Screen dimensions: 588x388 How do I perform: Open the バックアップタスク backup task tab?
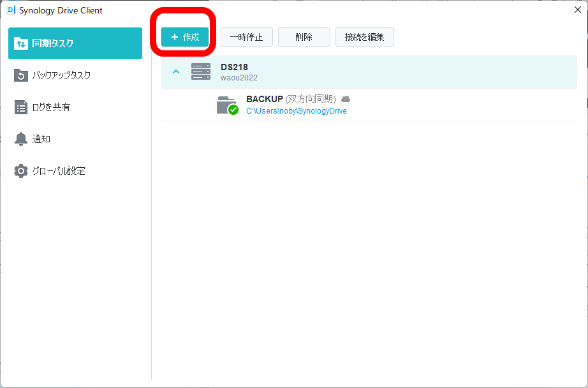coord(75,75)
